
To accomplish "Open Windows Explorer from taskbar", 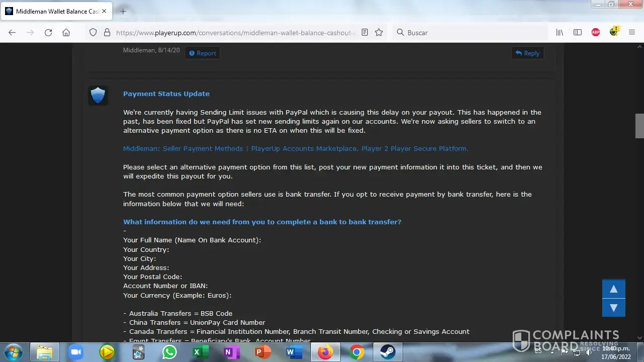I will coord(45,352).
